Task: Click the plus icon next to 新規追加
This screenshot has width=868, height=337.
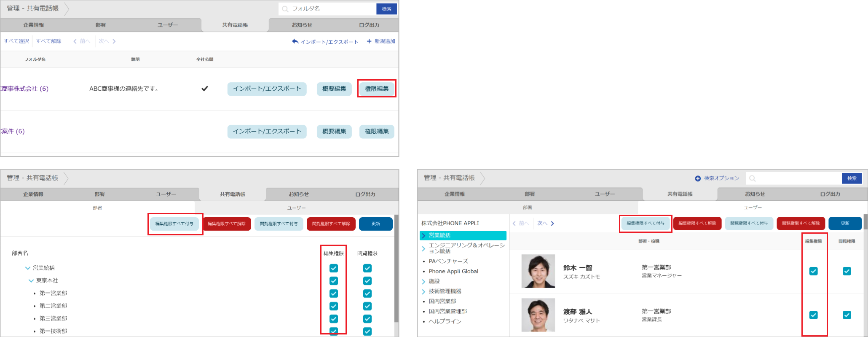Action: pos(369,41)
